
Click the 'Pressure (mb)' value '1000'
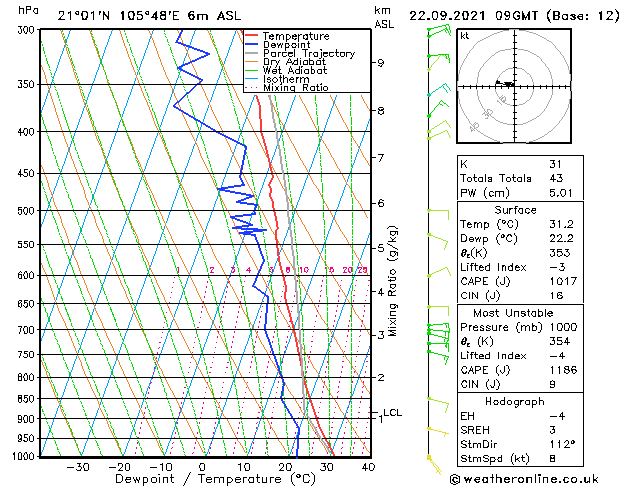point(563,327)
